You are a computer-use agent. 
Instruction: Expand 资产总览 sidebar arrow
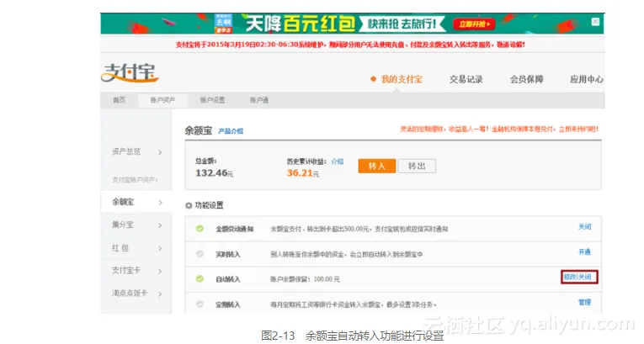[x=160, y=152]
